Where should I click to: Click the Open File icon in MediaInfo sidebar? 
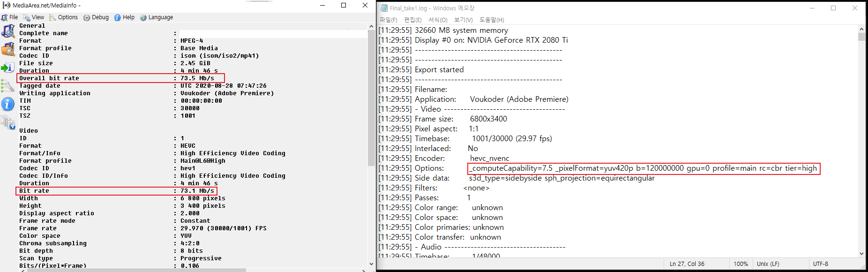[8, 31]
